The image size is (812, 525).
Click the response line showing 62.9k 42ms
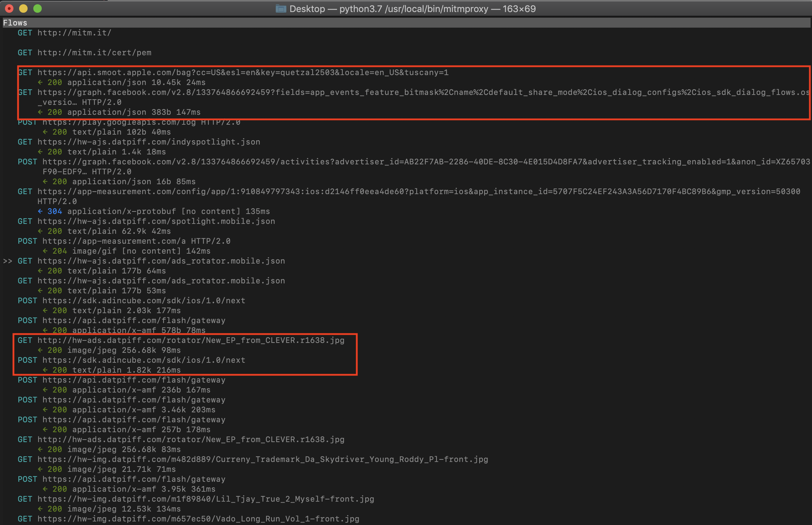click(x=104, y=231)
